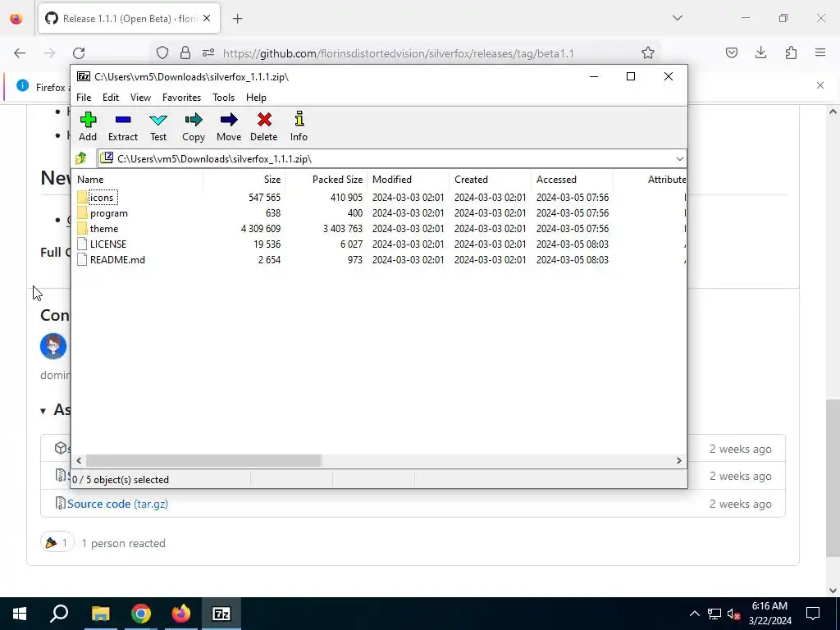Screen dimensions: 840x630
Task: Select the README.md file
Action: (117, 260)
